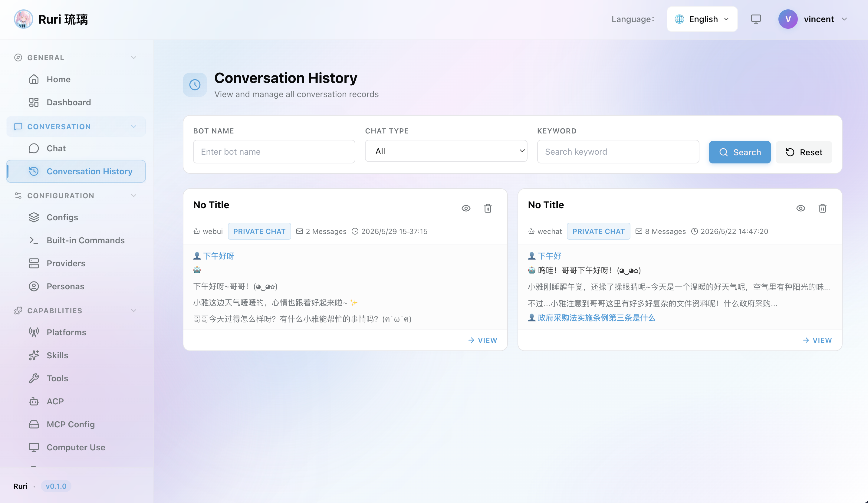Image resolution: width=868 pixels, height=503 pixels.
Task: Open the Skills page
Action: [76, 355]
